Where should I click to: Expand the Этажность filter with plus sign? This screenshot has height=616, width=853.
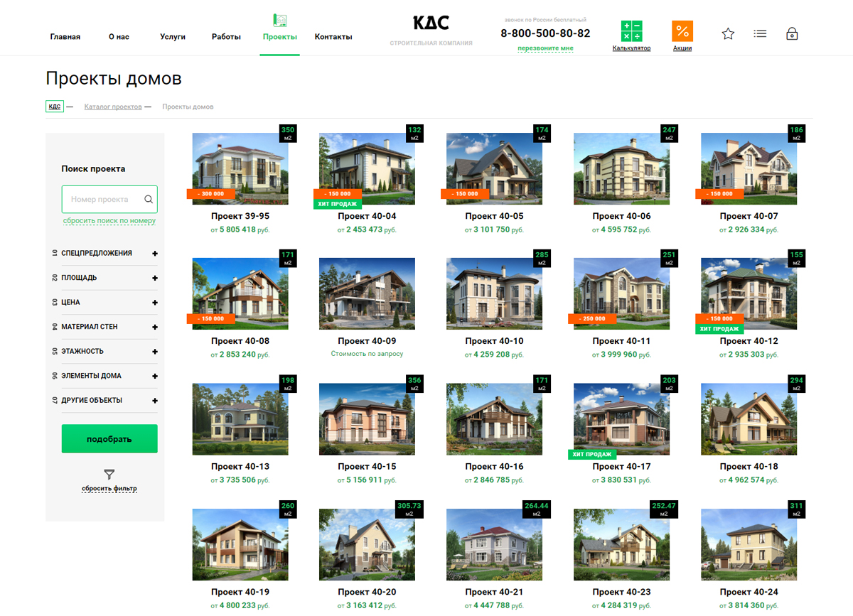(154, 352)
